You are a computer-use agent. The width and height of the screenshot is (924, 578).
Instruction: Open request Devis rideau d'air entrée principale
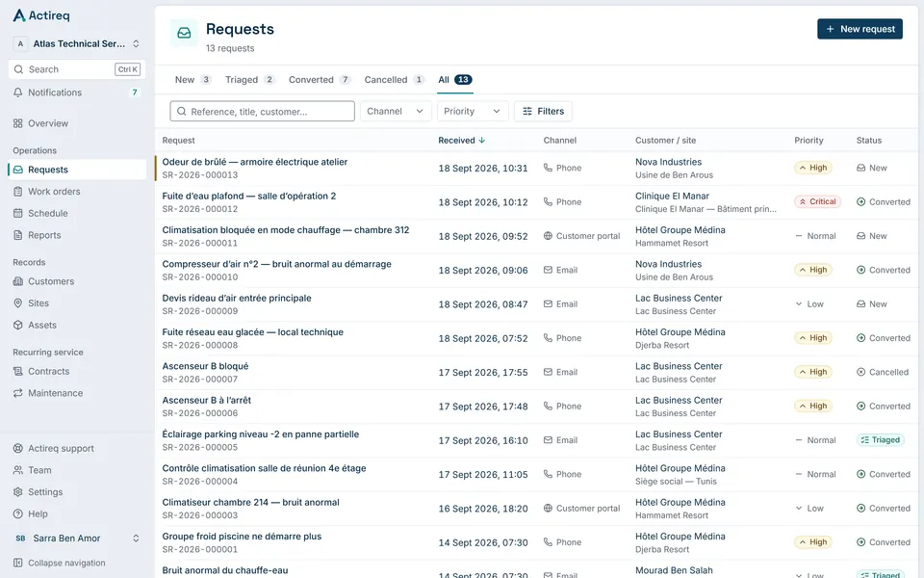click(237, 298)
